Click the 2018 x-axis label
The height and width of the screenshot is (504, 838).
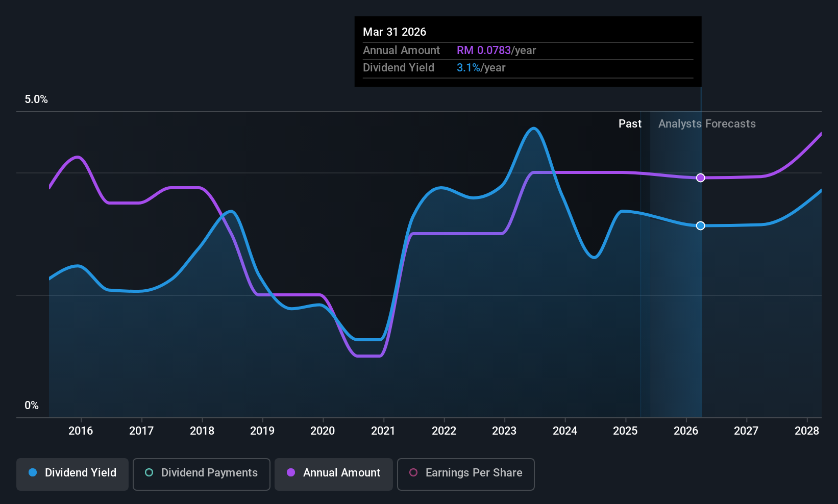coord(202,431)
